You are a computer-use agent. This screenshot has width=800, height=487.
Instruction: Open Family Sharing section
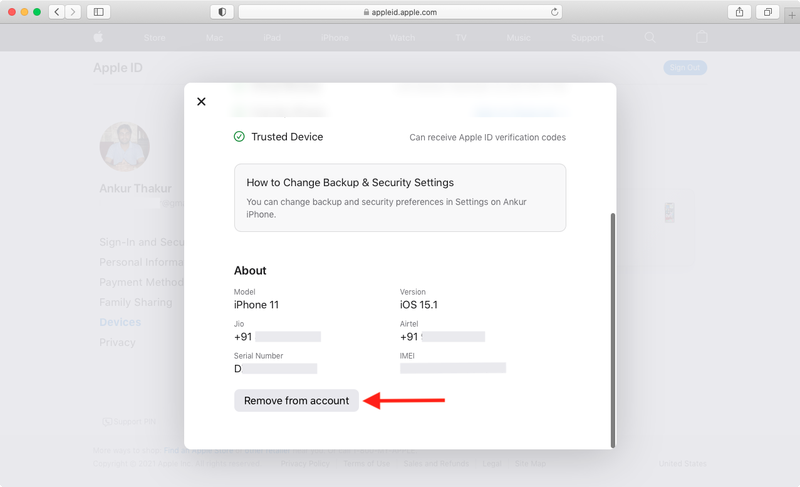click(136, 302)
